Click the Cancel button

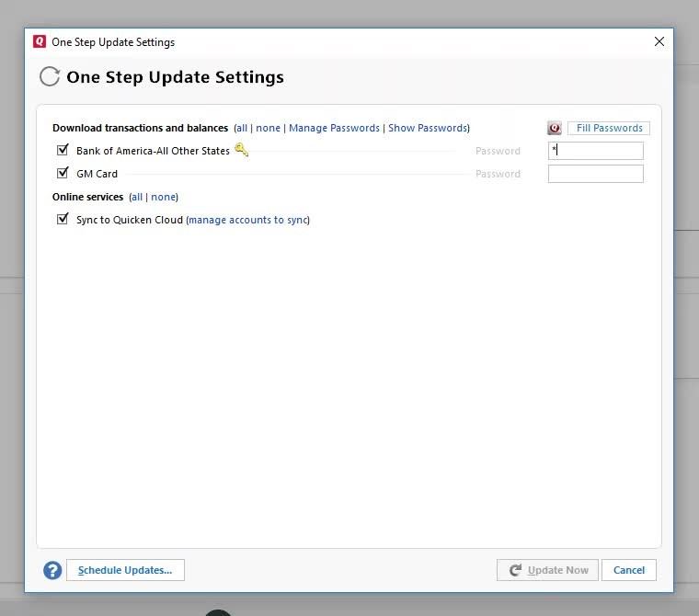click(629, 570)
